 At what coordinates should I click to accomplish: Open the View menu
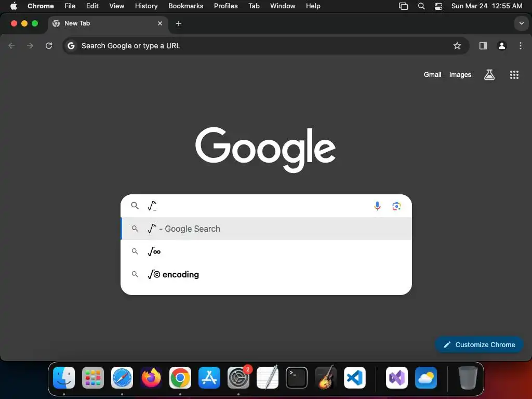pos(116,6)
